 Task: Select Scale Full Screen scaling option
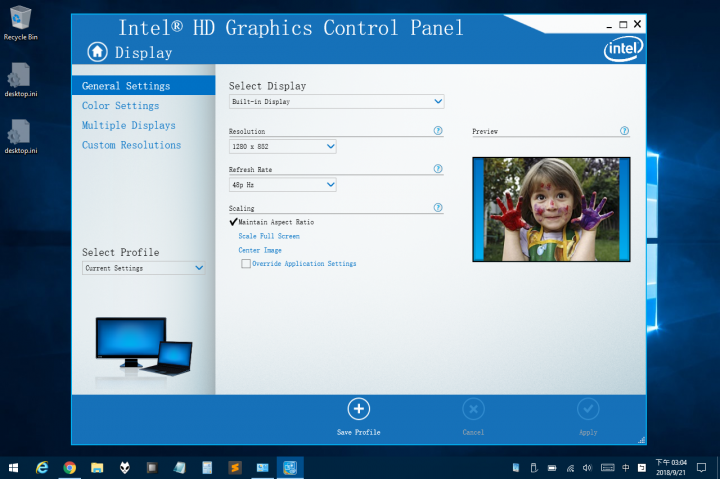point(269,236)
